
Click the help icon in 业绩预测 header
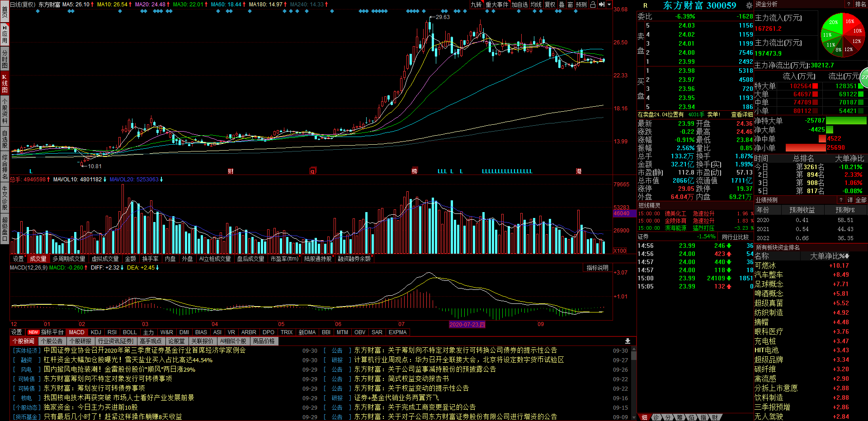pyautogui.click(x=841, y=200)
